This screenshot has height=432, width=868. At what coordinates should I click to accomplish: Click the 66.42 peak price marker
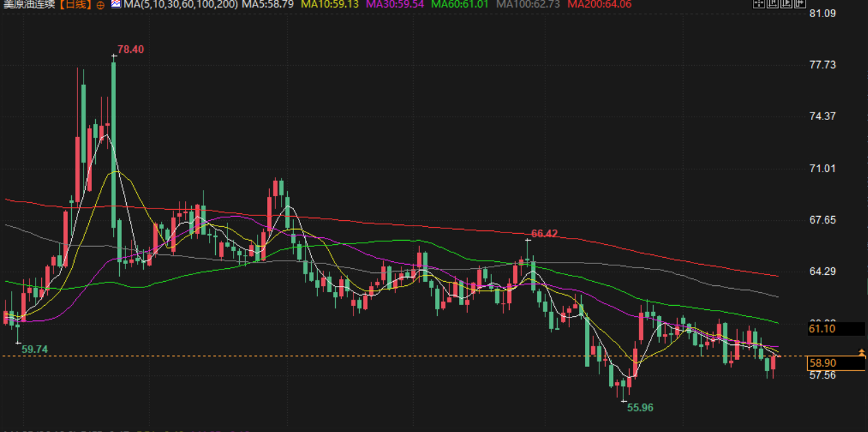click(544, 234)
